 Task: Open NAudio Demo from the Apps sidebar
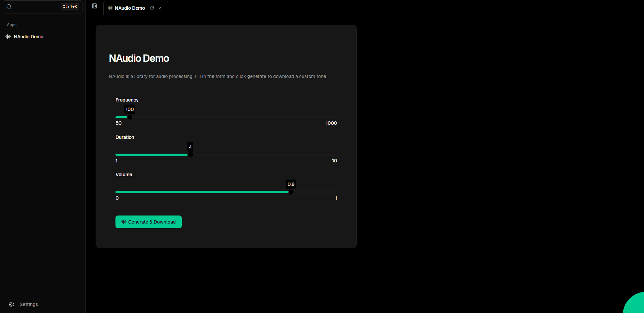pos(29,37)
